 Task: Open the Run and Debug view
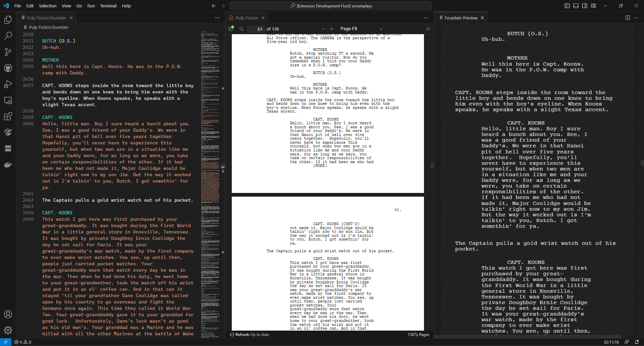(x=8, y=84)
